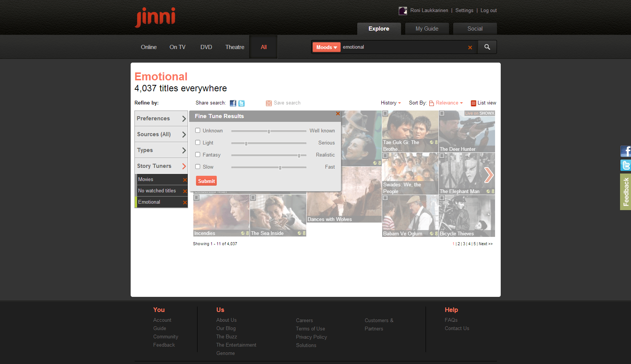Click the List view icon

click(x=474, y=103)
